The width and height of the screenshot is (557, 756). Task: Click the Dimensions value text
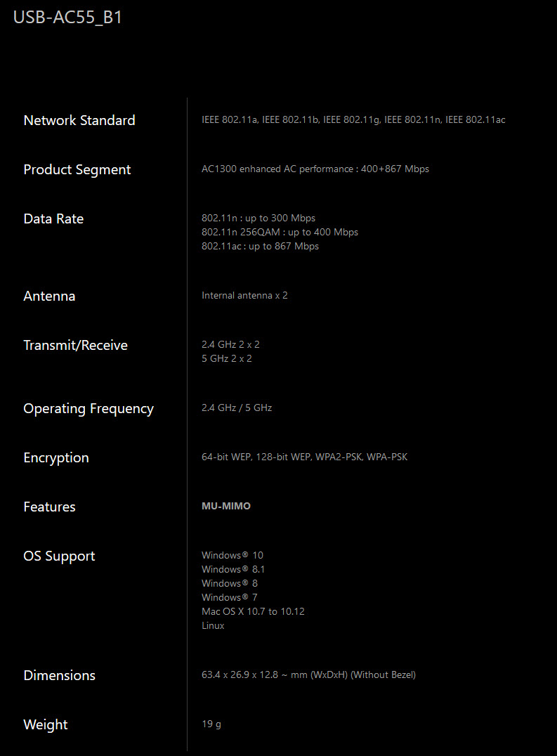308,675
